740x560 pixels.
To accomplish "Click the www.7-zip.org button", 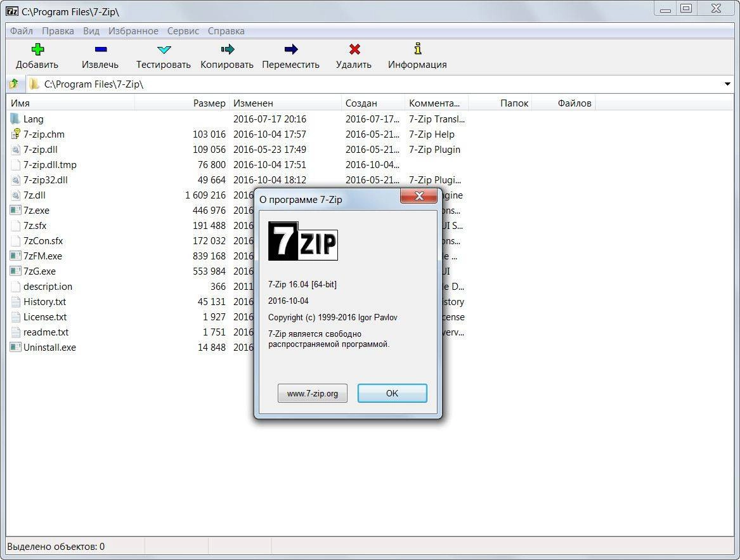I will coord(313,393).
